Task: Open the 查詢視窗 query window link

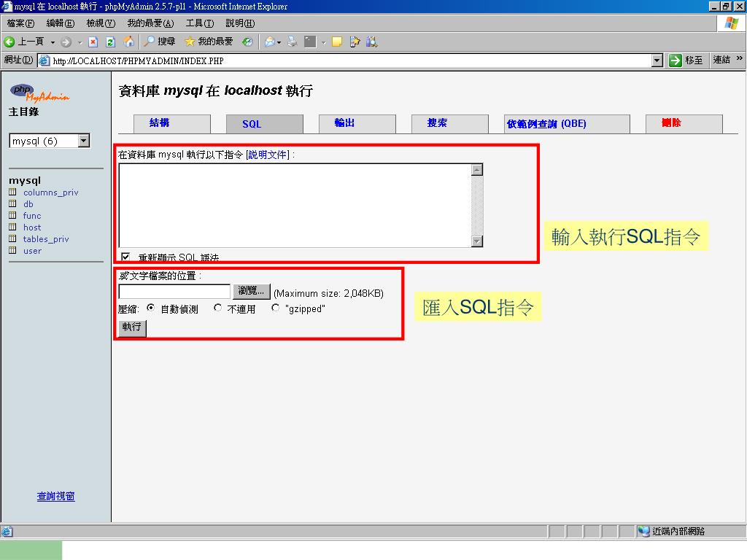Action: [55, 496]
